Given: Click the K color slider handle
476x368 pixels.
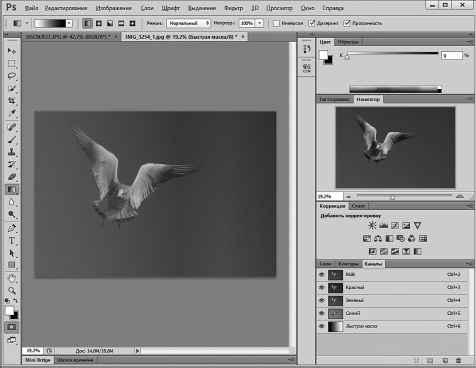Looking at the screenshot, I should coord(347,57).
